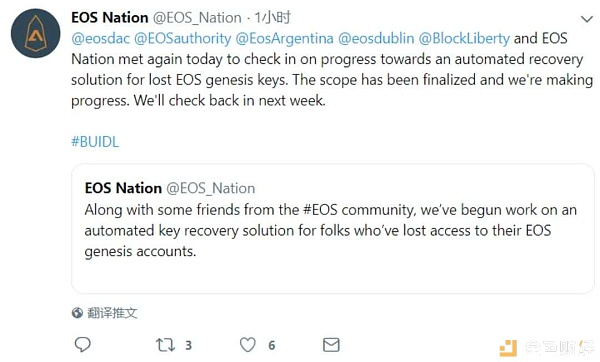Click the #BUIDL hashtag
The width and height of the screenshot is (600, 362).
(95, 142)
